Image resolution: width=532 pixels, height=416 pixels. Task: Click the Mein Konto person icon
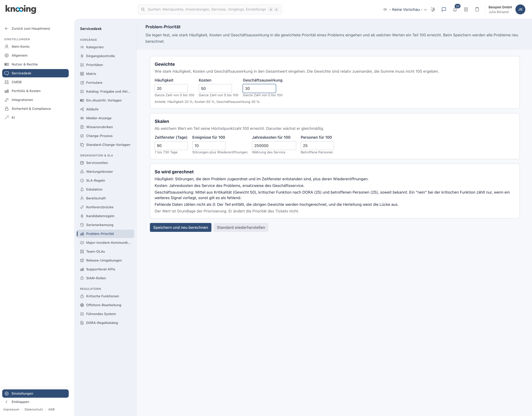coord(7,47)
